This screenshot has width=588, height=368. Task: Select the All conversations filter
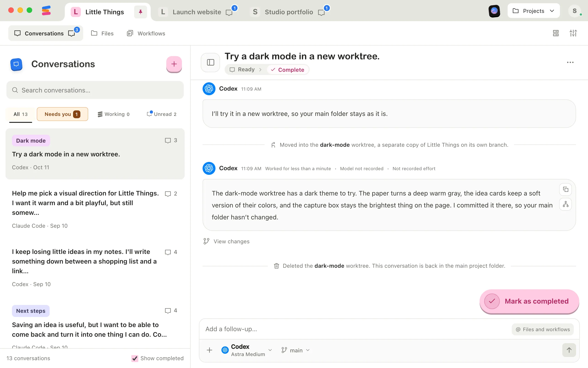[21, 114]
